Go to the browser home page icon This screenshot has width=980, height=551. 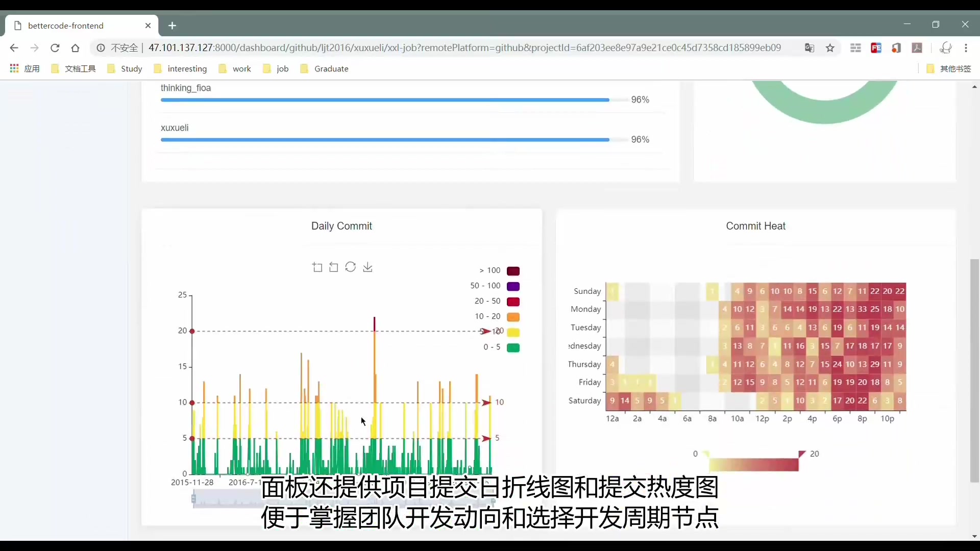76,48
